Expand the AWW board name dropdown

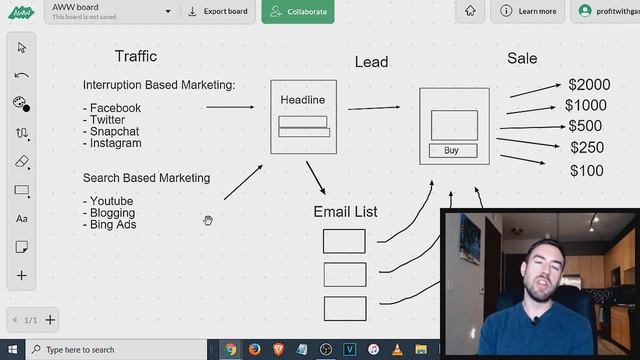[168, 11]
